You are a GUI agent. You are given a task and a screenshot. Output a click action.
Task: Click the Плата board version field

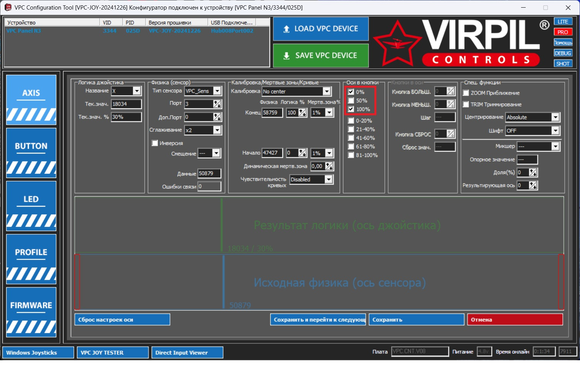pos(420,351)
